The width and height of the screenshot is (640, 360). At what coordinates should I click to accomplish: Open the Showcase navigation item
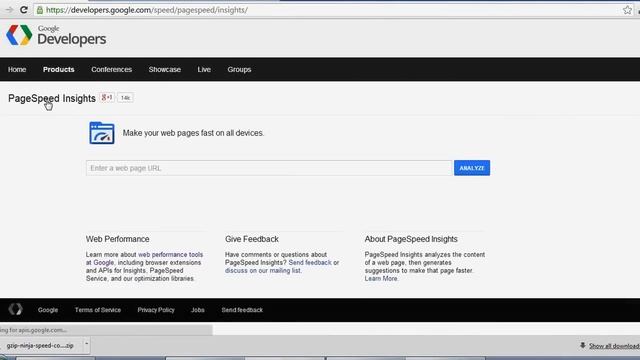(x=164, y=69)
